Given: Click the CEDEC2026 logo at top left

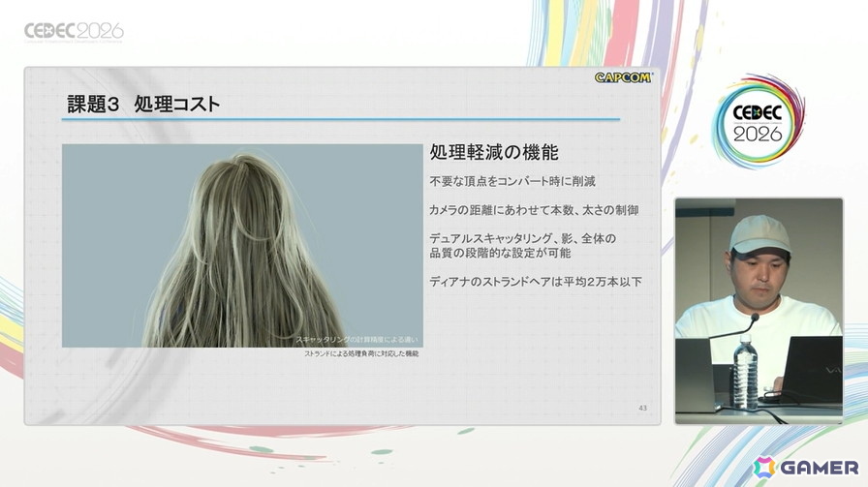Looking at the screenshot, I should tap(74, 32).
